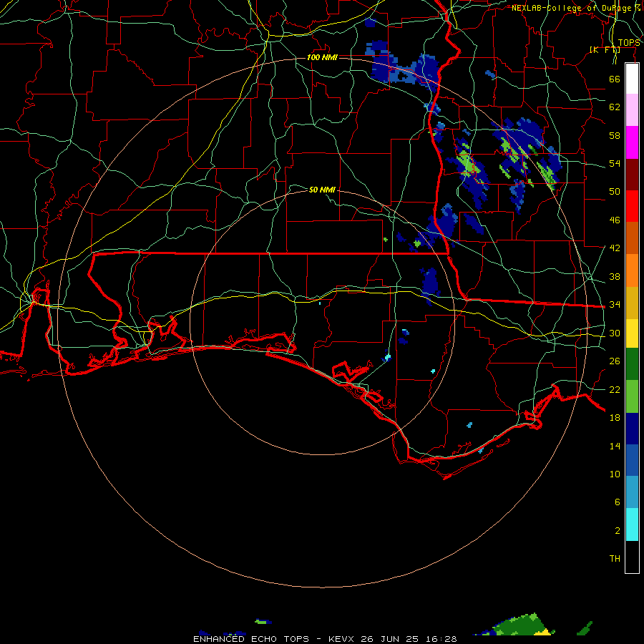Click the "14" scale label

click(615, 446)
